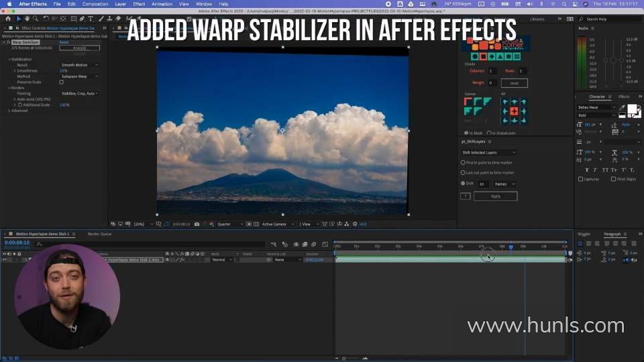Click the reset button in Divide panel
The image size is (644, 362).
(515, 83)
